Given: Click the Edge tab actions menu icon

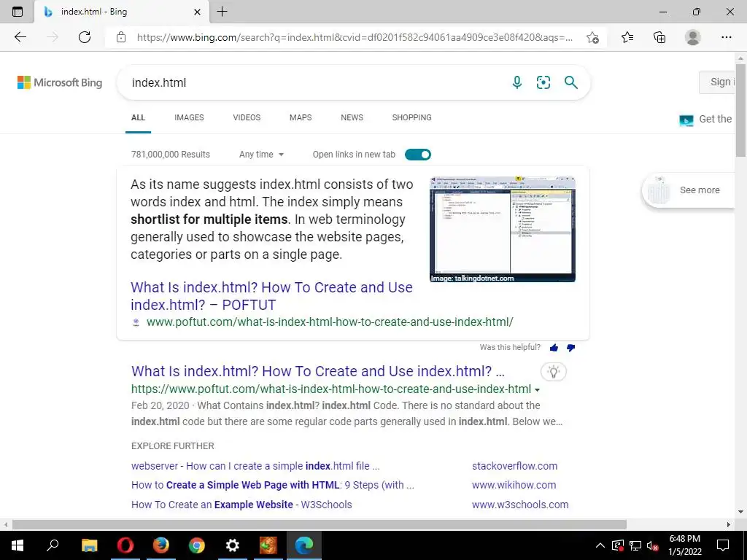Looking at the screenshot, I should 18,12.
